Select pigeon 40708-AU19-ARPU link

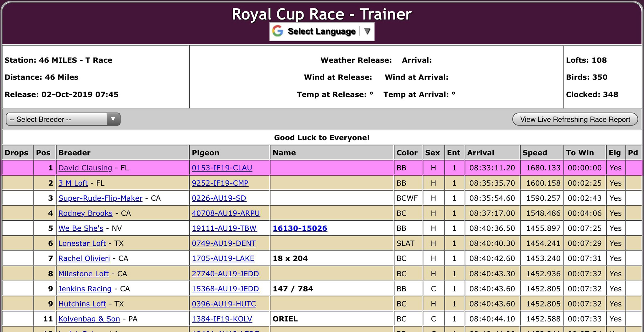pos(226,213)
